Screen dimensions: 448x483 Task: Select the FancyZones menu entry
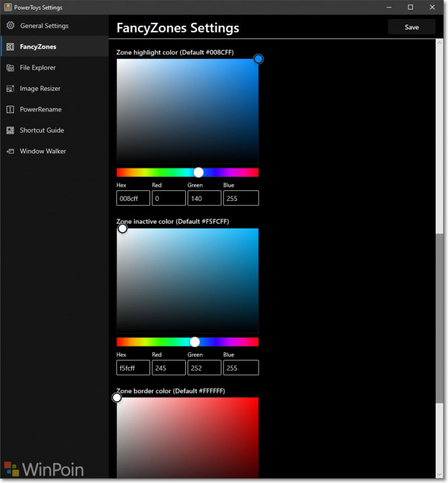(54, 46)
